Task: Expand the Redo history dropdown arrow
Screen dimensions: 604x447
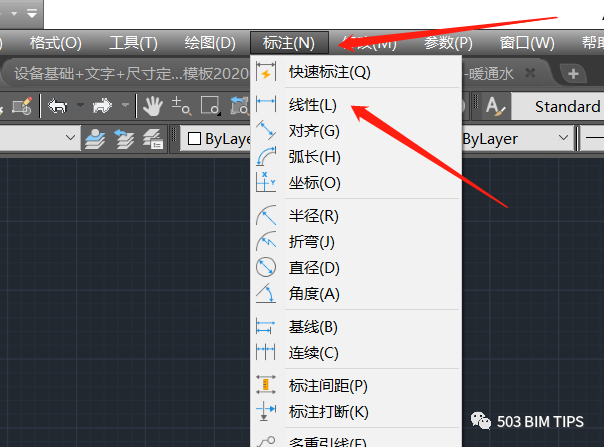Action: (125, 105)
